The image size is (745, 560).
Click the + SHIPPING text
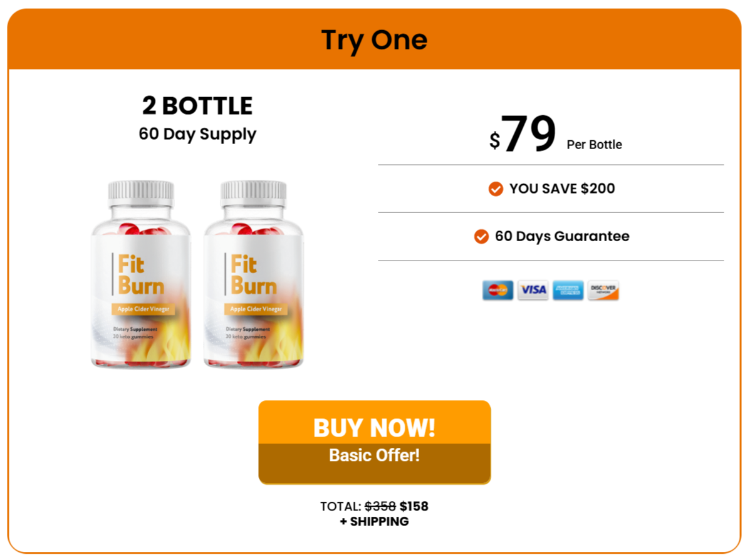375,522
